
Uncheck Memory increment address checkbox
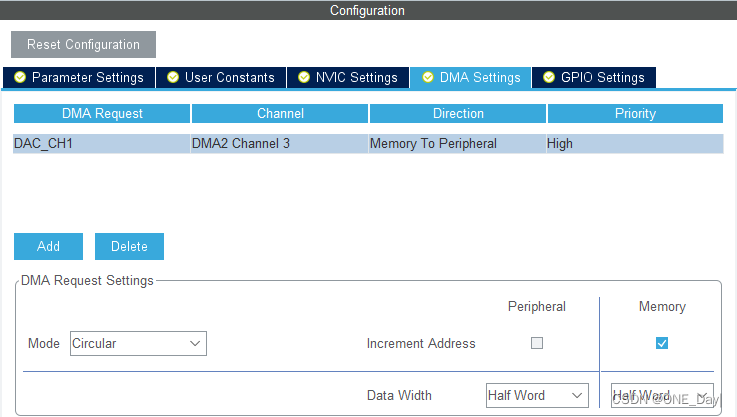[x=662, y=343]
